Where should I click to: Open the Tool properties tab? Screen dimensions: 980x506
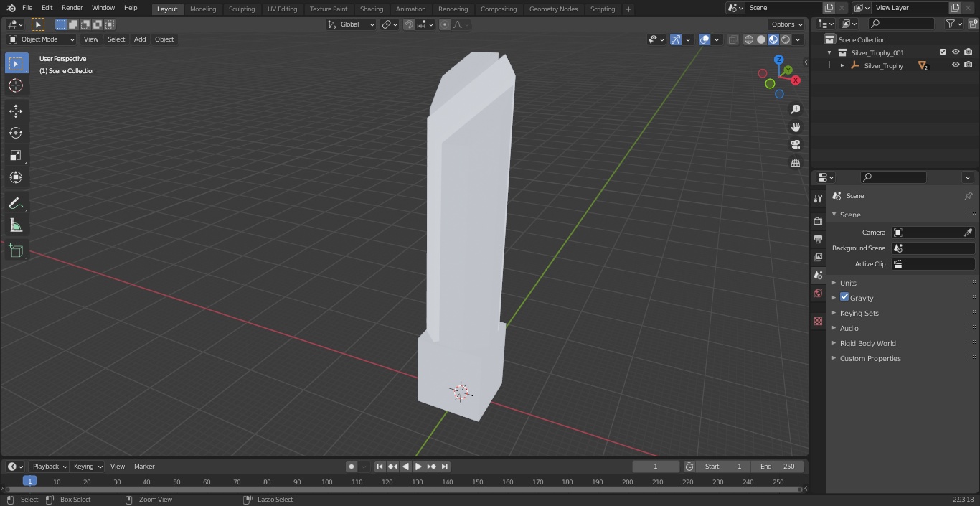coord(818,199)
